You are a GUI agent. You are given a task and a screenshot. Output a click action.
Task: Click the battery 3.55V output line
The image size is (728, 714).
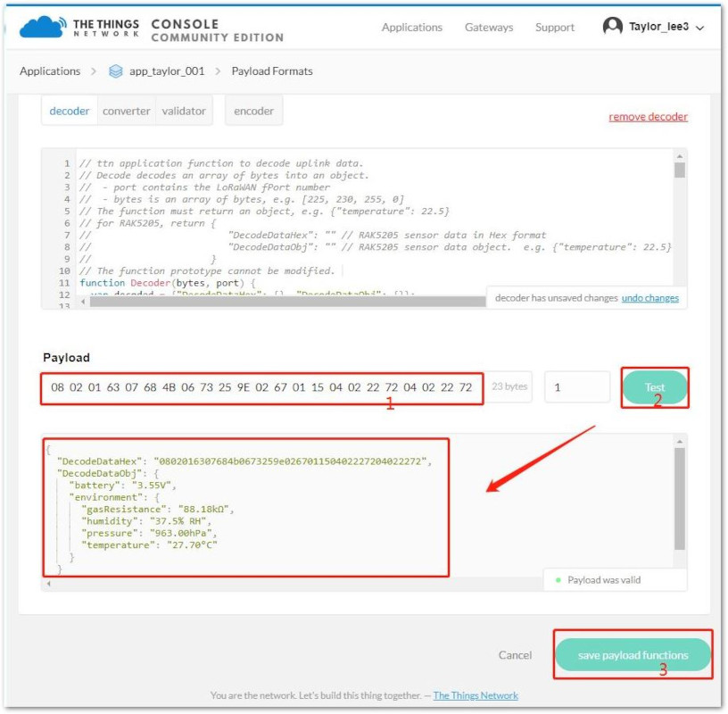122,486
